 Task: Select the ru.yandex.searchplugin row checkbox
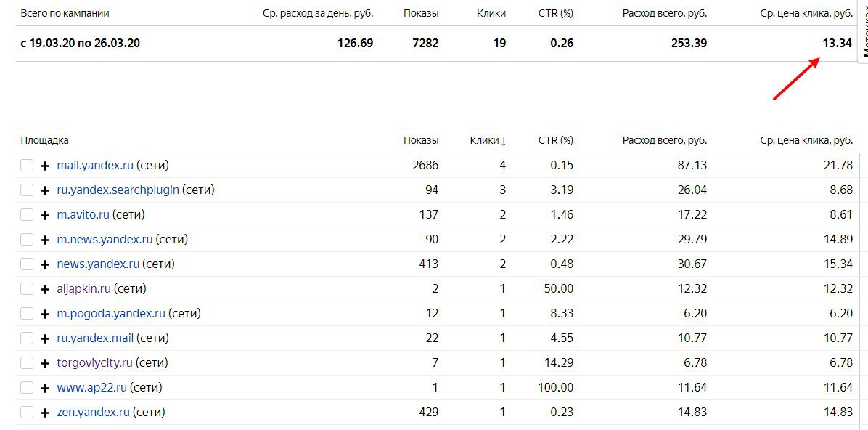point(27,190)
